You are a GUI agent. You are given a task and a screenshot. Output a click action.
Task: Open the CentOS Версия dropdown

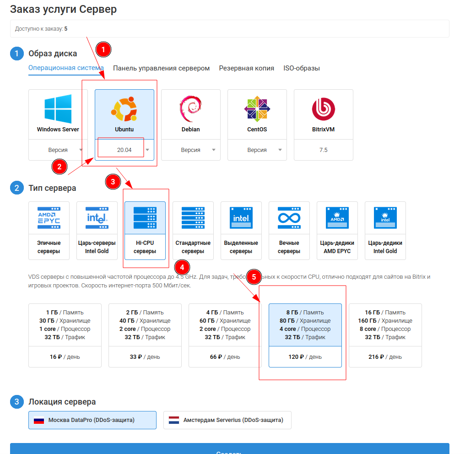(x=257, y=150)
